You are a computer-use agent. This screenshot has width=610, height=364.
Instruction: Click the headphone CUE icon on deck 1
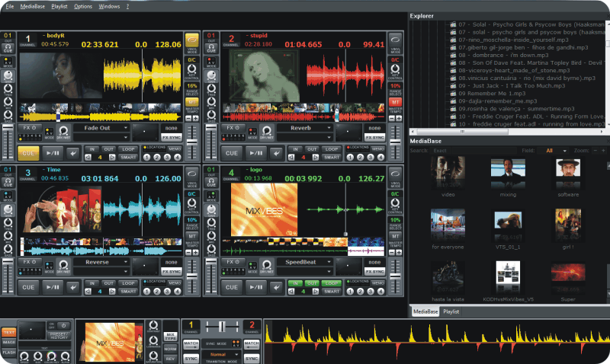(x=8, y=49)
